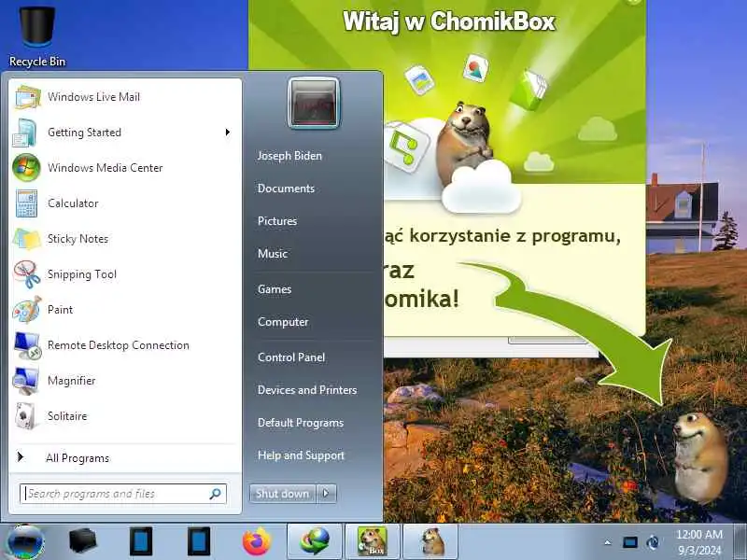Click Search programs and files field
The width and height of the screenshot is (747, 560).
[123, 494]
